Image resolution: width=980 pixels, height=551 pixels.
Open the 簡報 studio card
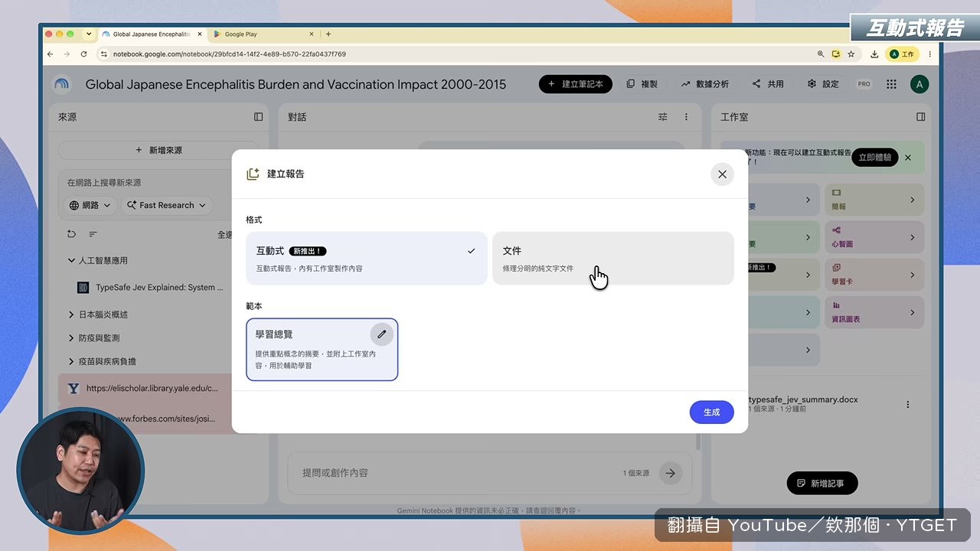click(874, 199)
